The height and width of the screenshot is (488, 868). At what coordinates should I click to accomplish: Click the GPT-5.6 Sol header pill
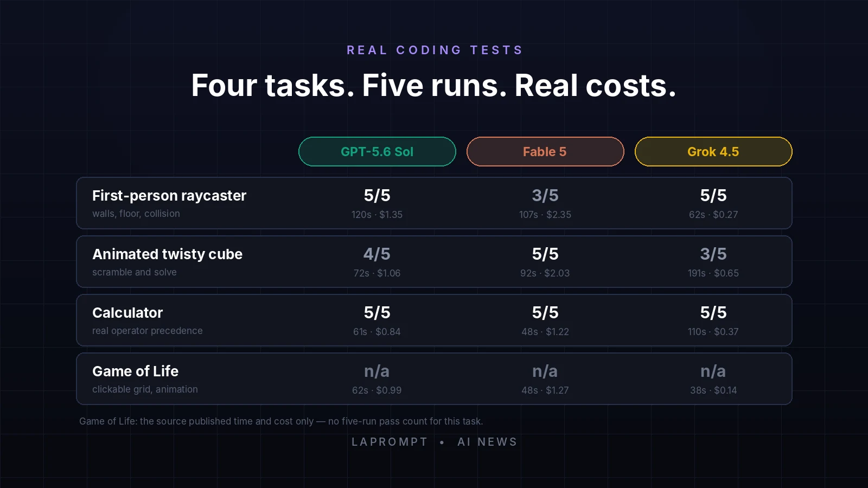click(x=377, y=152)
